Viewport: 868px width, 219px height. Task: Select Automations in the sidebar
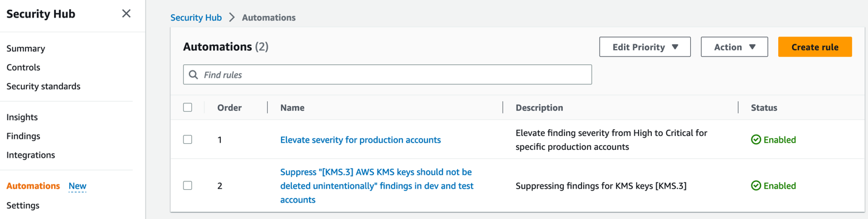click(33, 186)
